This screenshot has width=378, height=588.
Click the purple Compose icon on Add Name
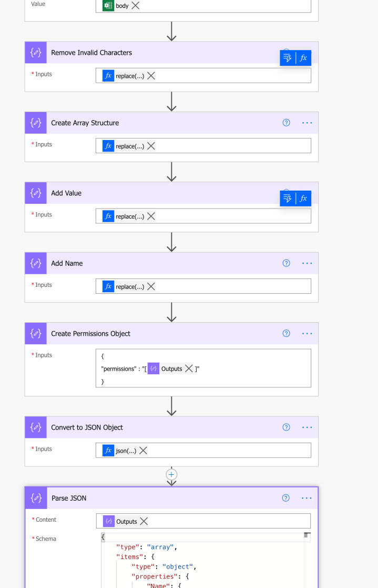click(35, 263)
